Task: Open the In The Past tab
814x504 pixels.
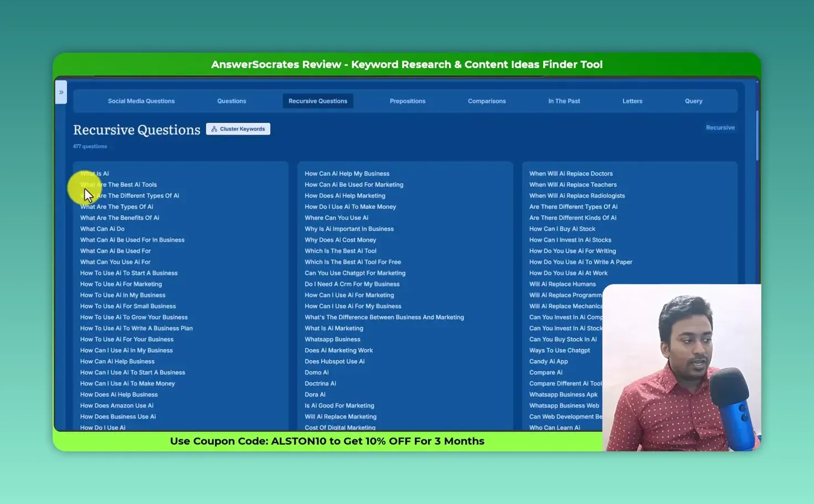Action: coord(564,101)
